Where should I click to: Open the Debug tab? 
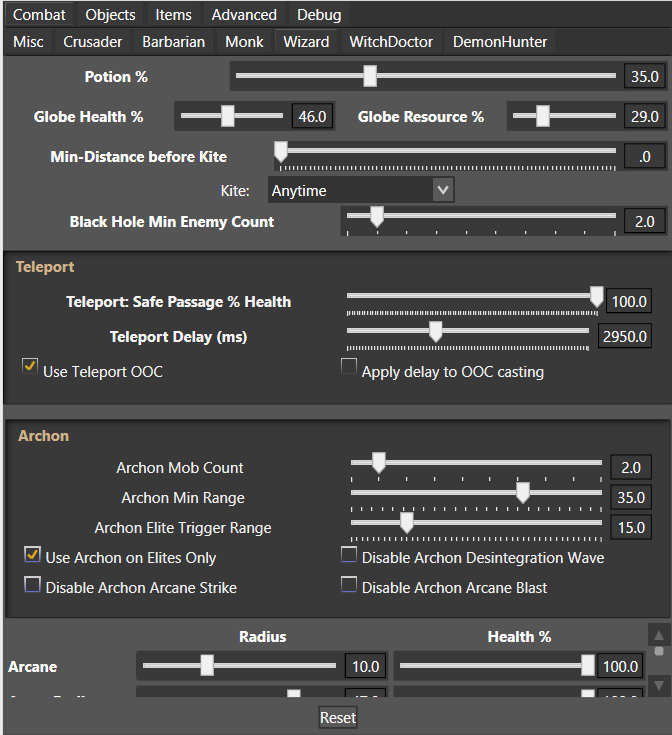[319, 14]
